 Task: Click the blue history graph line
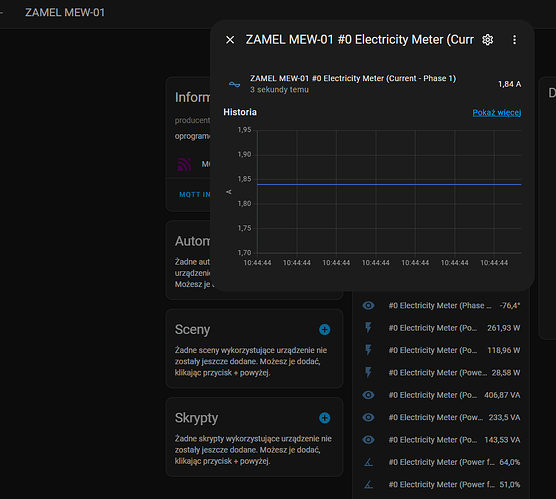click(389, 184)
